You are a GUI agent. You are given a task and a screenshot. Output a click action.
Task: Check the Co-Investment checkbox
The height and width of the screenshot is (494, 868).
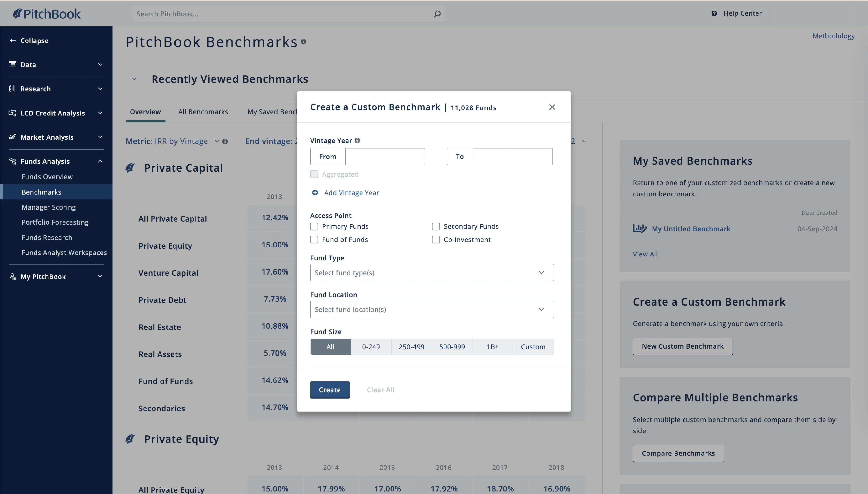pos(436,239)
